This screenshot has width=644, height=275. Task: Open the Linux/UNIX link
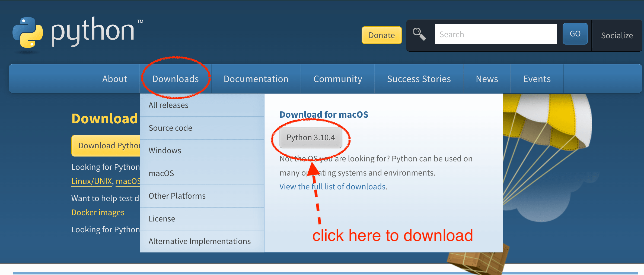(92, 181)
